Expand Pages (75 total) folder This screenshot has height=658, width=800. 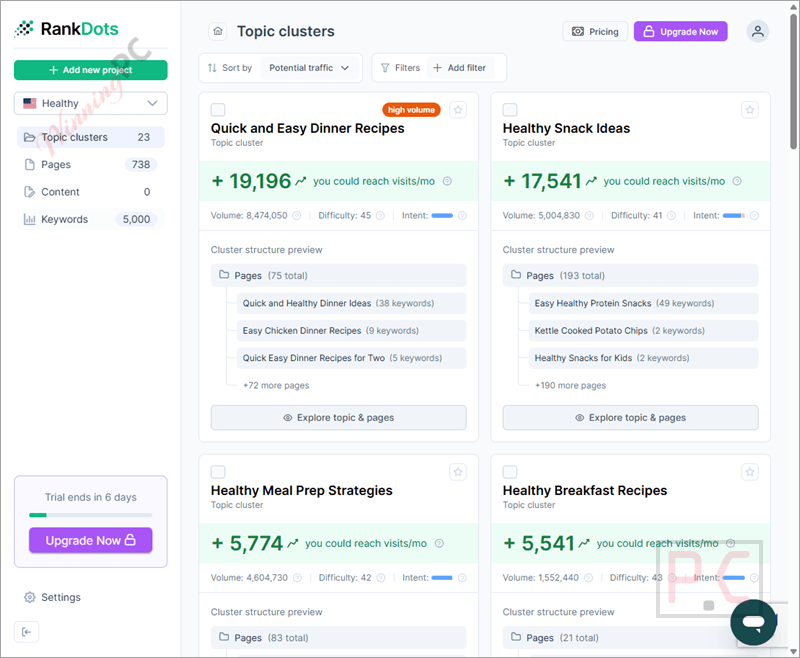[338, 275]
